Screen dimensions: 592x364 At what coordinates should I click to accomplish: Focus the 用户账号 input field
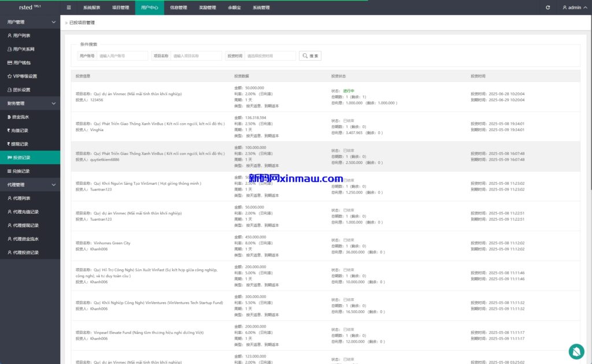tap(122, 56)
